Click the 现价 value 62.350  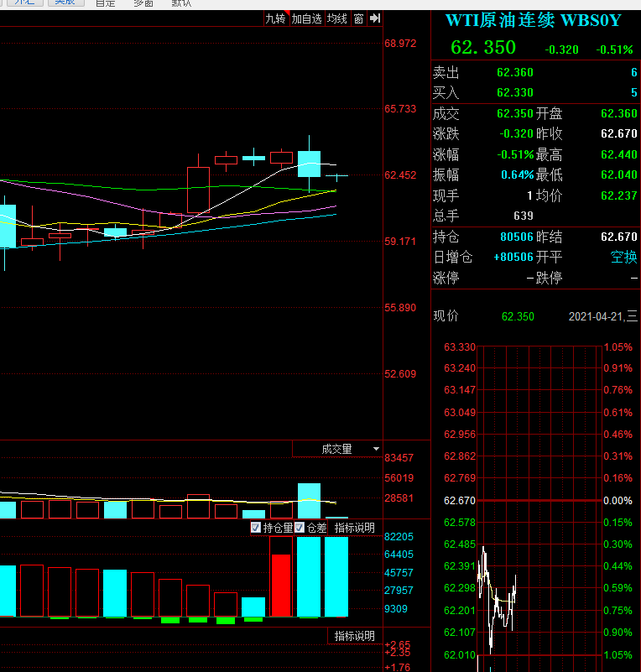518,317
